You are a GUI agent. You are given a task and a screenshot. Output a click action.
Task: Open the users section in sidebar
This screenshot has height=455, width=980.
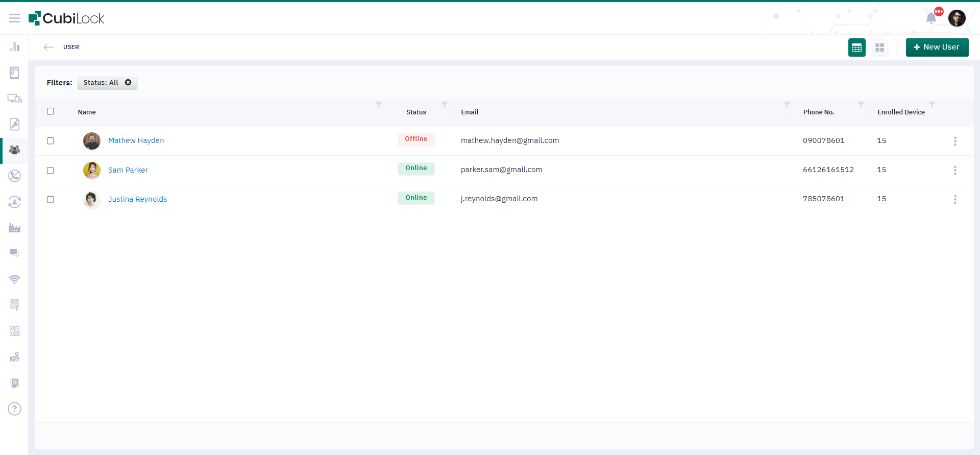click(14, 150)
